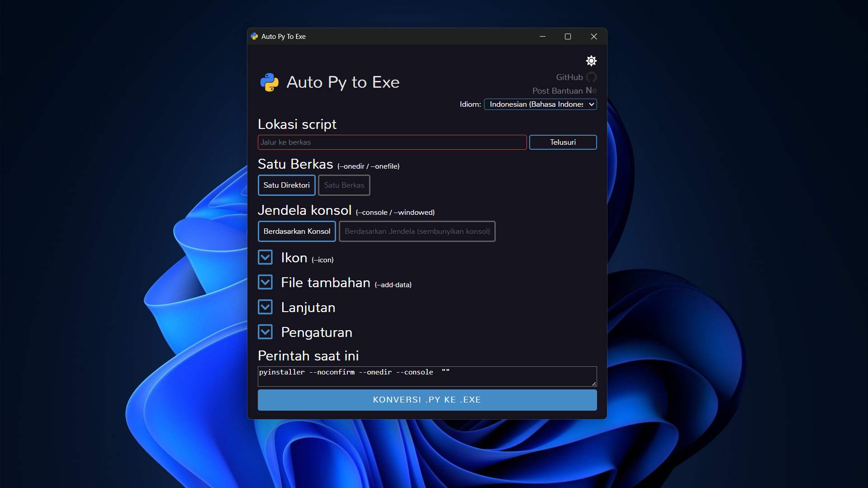Grab the command textarea resize handle
The height and width of the screenshot is (488, 868).
594,384
